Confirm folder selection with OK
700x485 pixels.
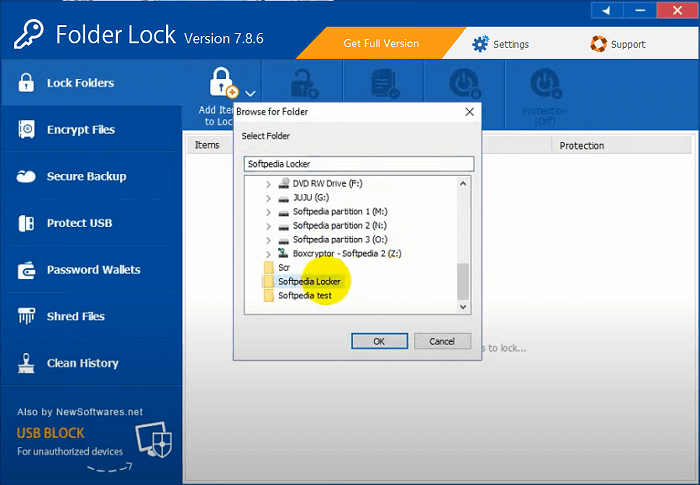click(379, 341)
